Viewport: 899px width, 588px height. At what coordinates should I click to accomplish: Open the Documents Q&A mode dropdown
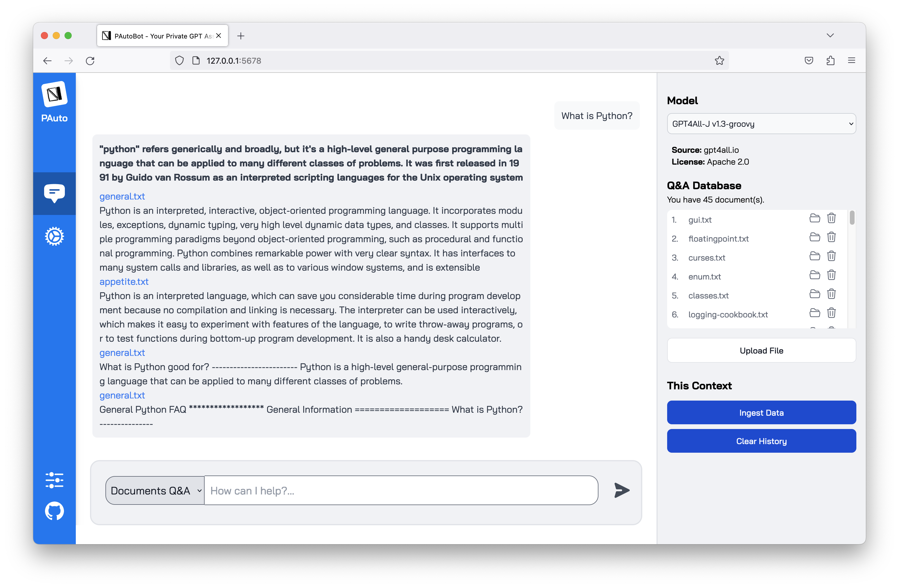point(155,490)
